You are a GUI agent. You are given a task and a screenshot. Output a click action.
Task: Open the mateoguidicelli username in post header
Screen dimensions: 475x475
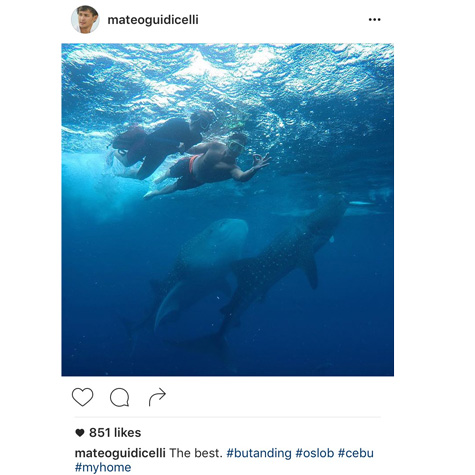coord(153,20)
